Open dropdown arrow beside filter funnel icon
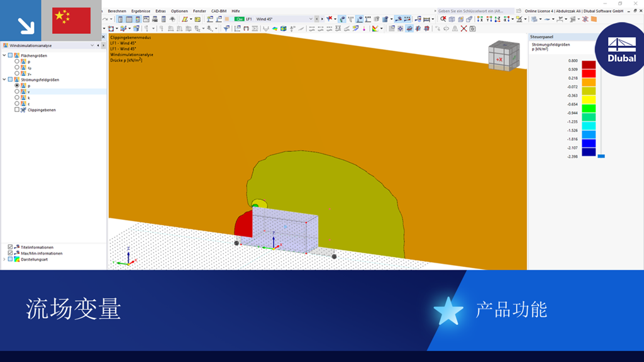 335,19
